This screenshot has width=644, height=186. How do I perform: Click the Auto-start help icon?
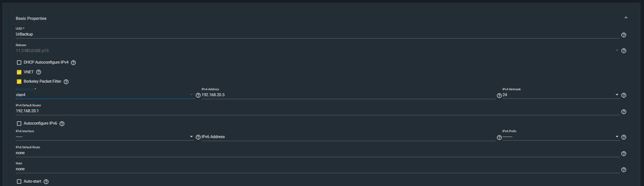click(x=46, y=182)
